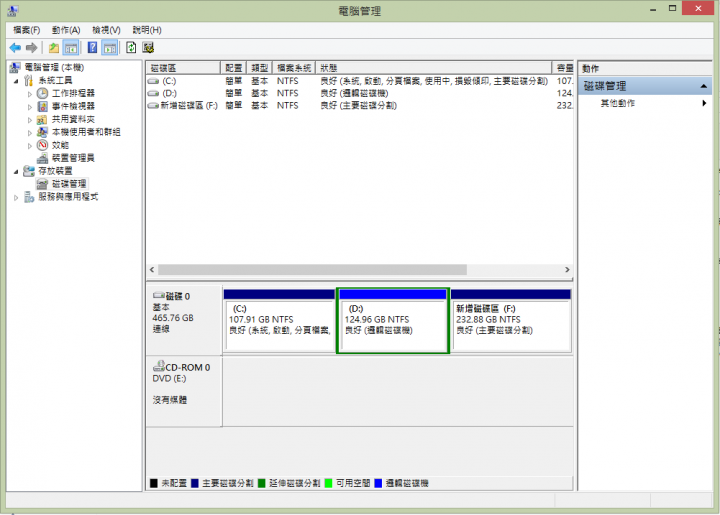Click the Back arrow toolbar icon
720x515 pixels.
[15, 48]
